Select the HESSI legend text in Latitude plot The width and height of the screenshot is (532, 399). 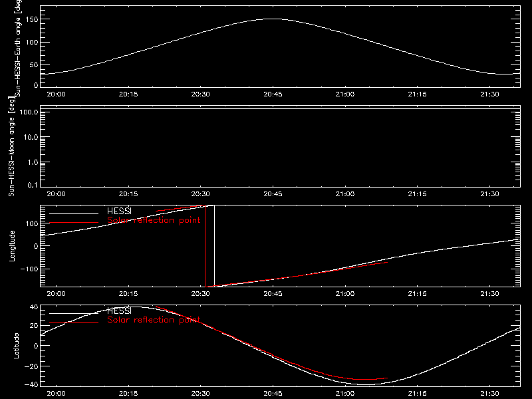tap(119, 311)
